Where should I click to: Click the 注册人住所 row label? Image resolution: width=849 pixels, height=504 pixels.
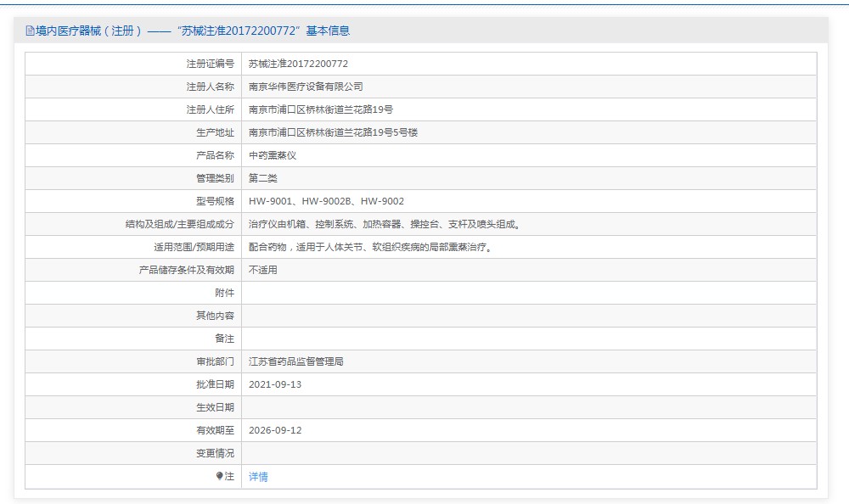[210, 109]
